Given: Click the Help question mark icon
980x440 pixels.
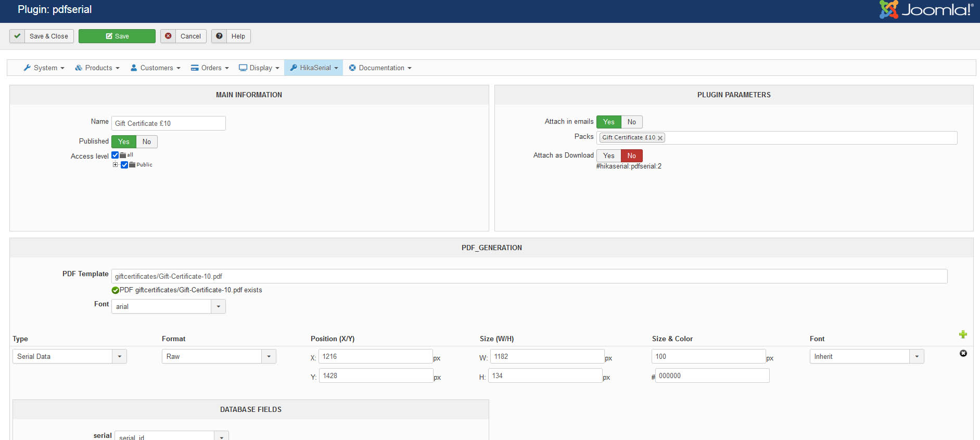Looking at the screenshot, I should 219,36.
